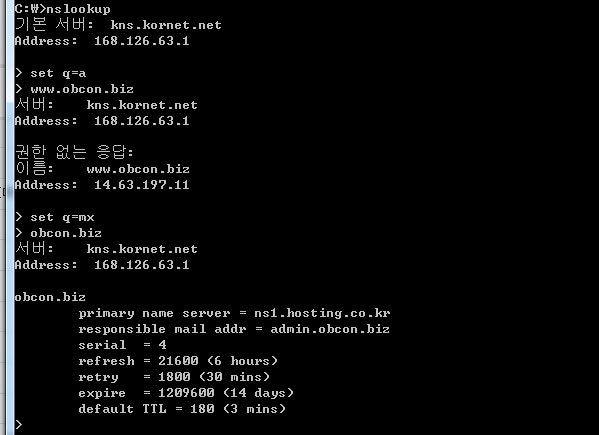Screen dimensions: 599x435
Task: Click the 'obcon.biz' mx query line
Action: (x=58, y=233)
